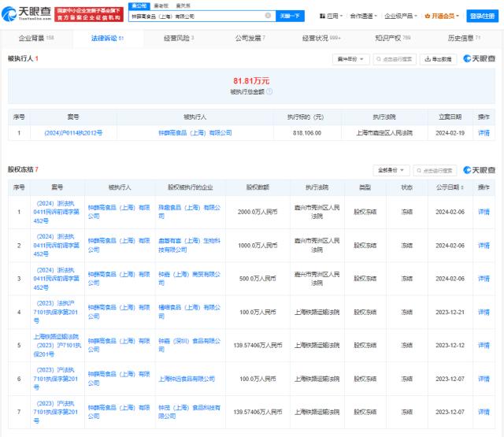Click the 2000.0万人民币 equity amount cell

(x=258, y=212)
